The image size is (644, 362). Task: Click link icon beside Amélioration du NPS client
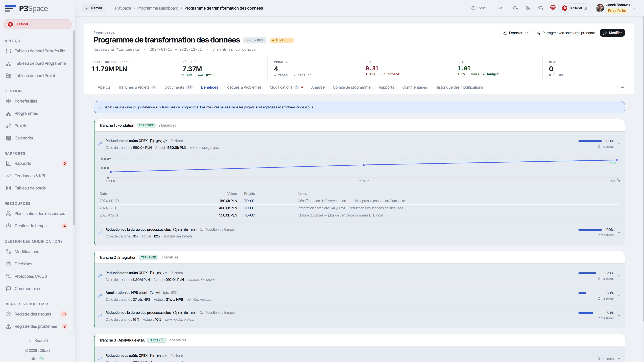click(100, 296)
